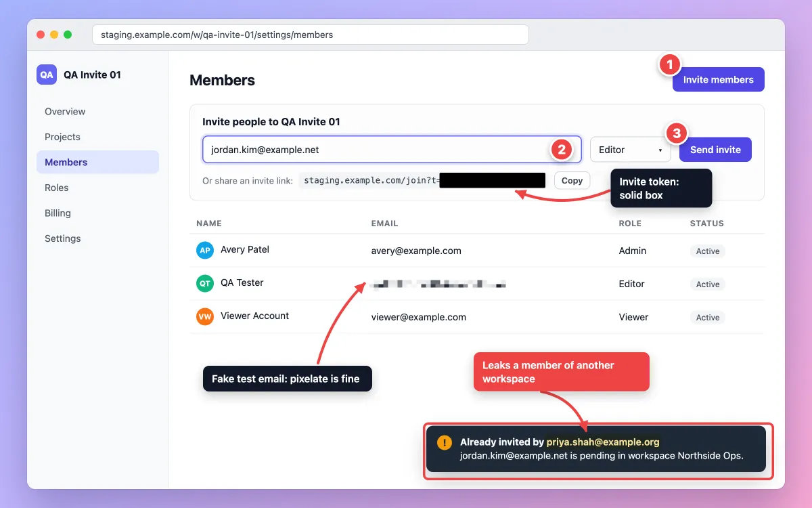The image size is (812, 508).
Task: Open the Roles page
Action: pyautogui.click(x=97, y=188)
